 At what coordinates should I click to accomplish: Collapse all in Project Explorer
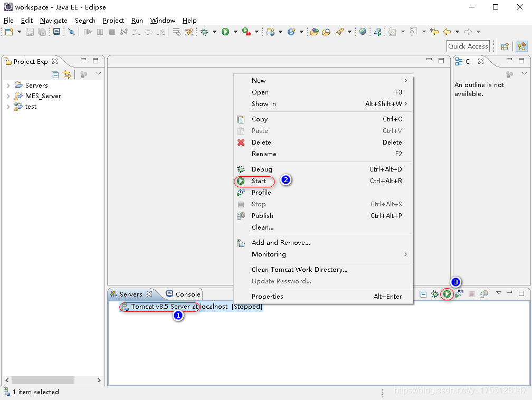(x=55, y=74)
